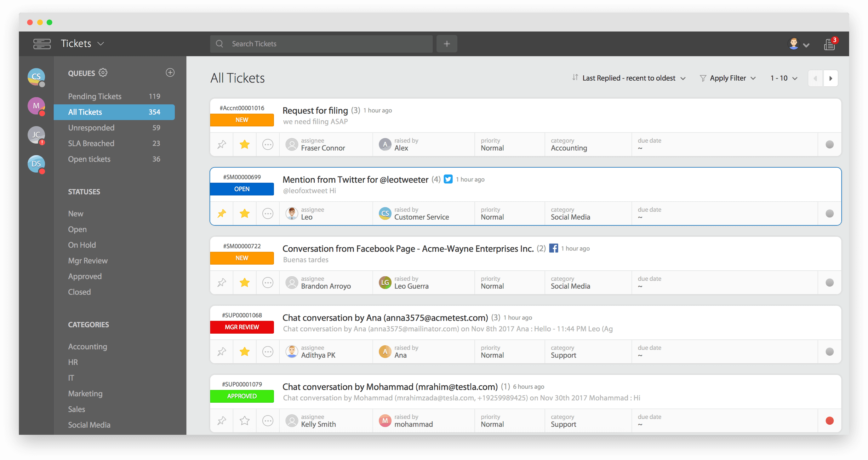Open the Apply Filter dropdown

pyautogui.click(x=728, y=78)
